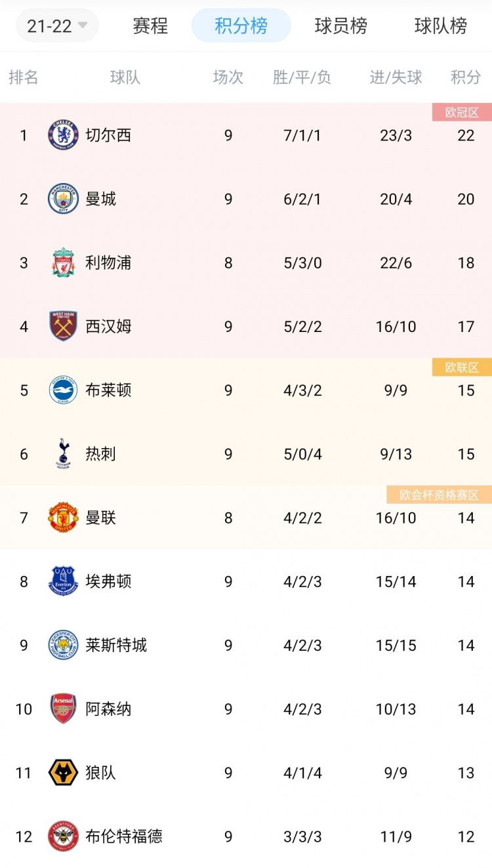Click the 欧冠区 zone label

coord(463,112)
